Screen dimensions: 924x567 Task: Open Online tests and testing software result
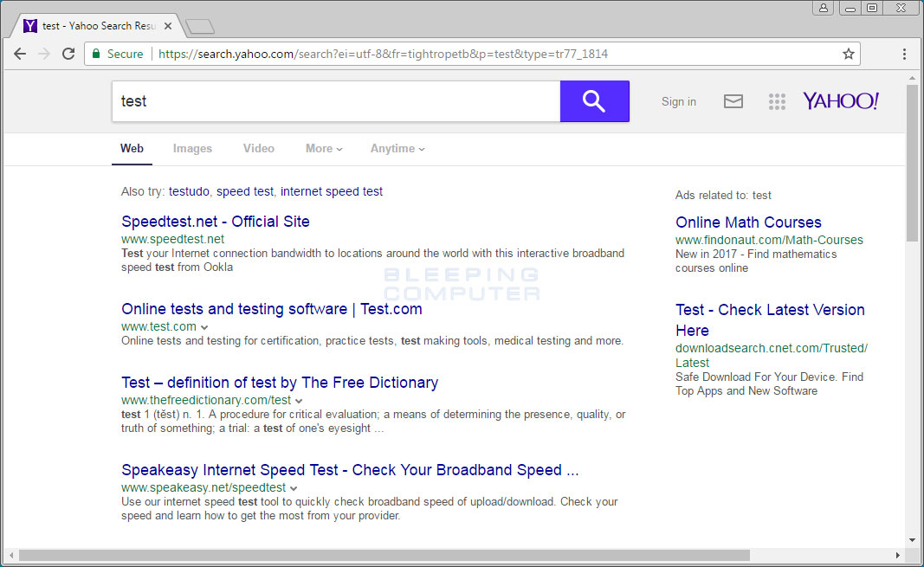[272, 308]
